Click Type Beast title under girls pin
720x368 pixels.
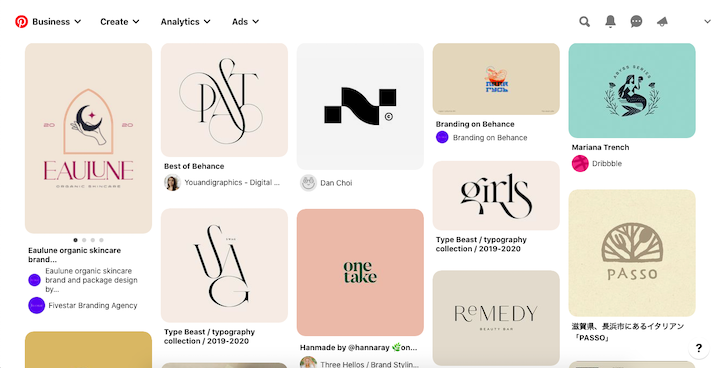tap(481, 244)
